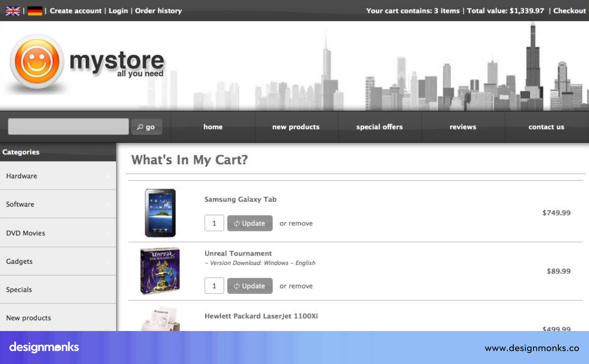The image size is (589, 364).
Task: Open Hewlett Packard LaserJet 1100Xi product link
Action: pos(261,316)
